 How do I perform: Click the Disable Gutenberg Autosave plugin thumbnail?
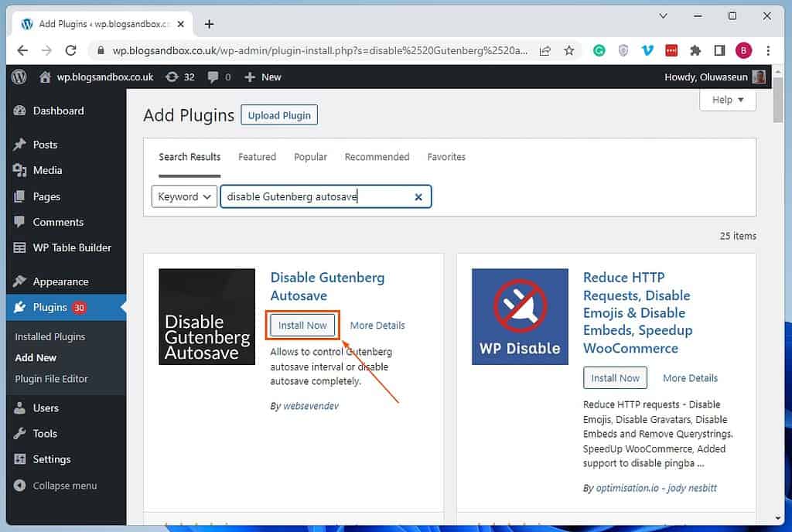coord(207,316)
